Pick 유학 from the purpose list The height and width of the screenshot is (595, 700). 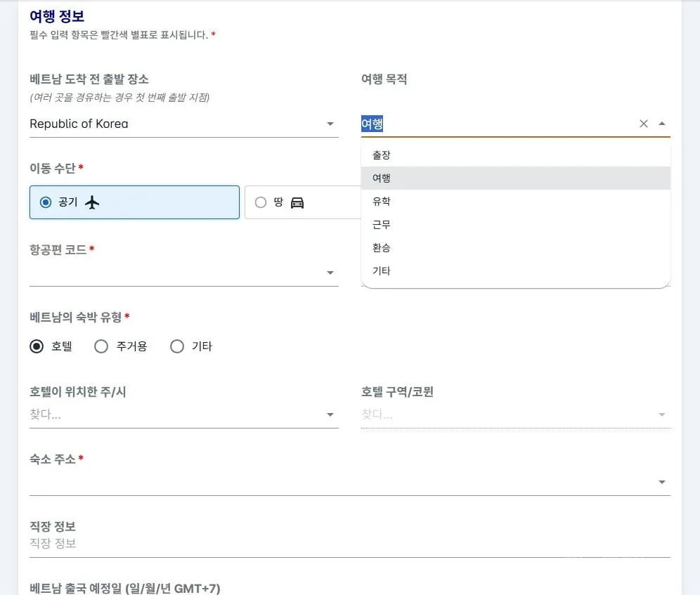[516, 202]
